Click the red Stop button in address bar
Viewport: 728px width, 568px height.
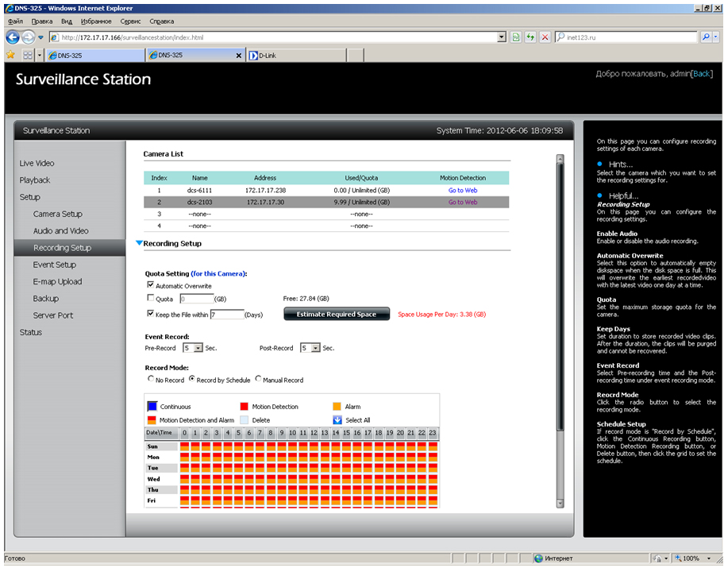coord(545,37)
